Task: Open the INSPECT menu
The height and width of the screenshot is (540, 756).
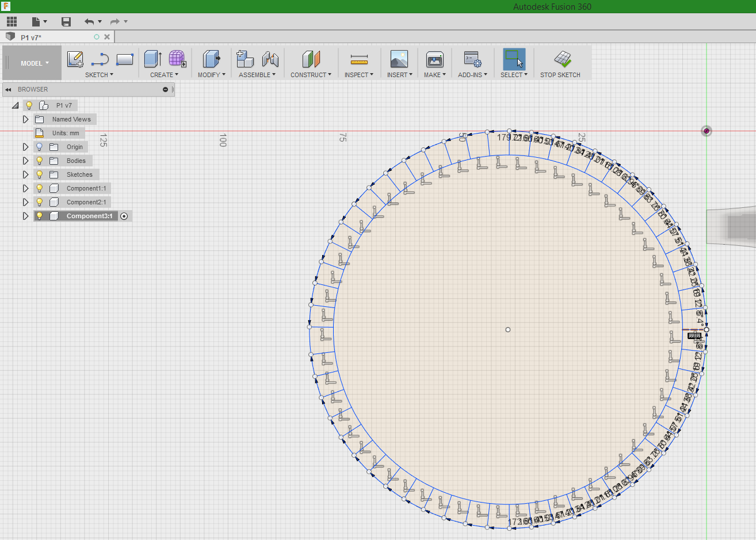Action: [359, 75]
